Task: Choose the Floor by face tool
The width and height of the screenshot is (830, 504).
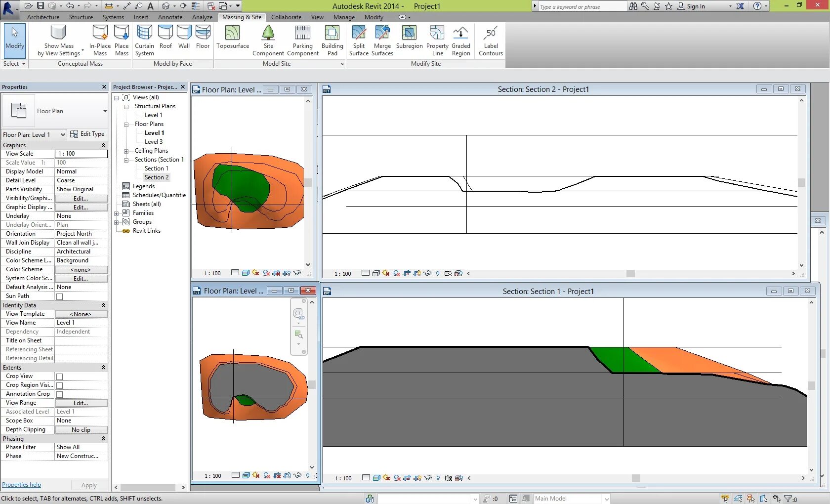Action: [x=203, y=38]
